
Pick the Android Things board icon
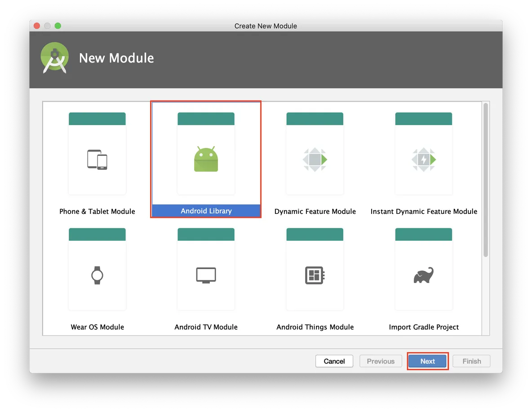pos(315,275)
